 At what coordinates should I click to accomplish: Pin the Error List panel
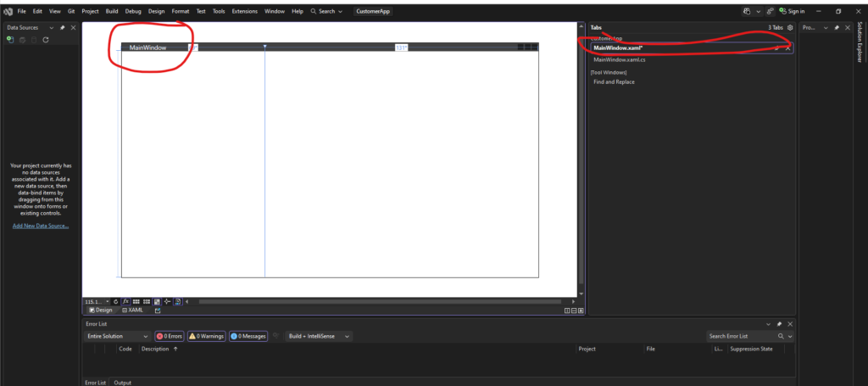(780, 324)
